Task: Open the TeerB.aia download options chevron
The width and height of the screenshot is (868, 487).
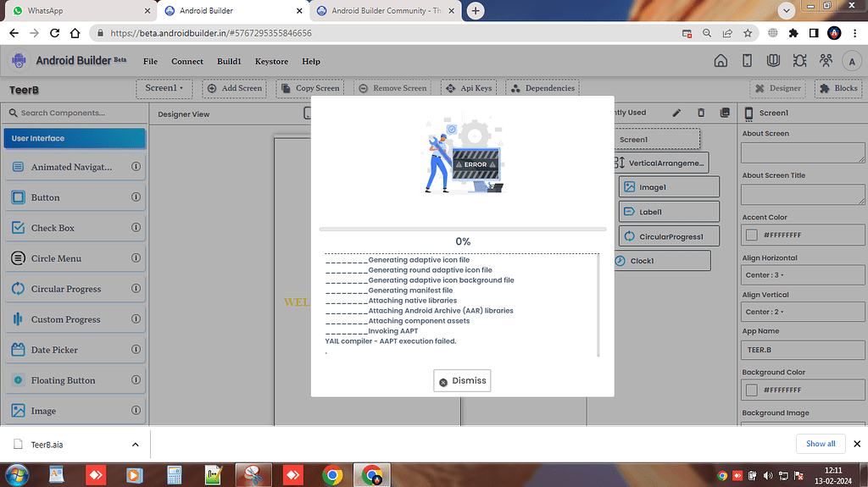Action: pyautogui.click(x=135, y=445)
